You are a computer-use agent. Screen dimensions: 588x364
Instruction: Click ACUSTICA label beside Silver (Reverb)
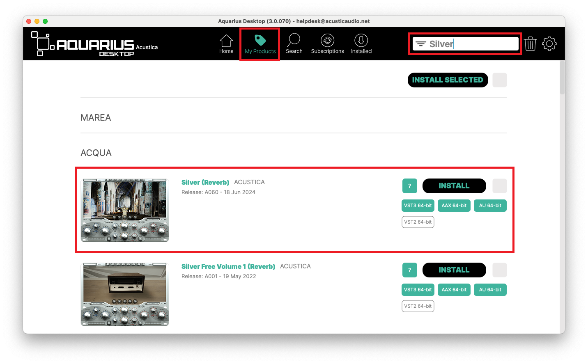(x=249, y=182)
